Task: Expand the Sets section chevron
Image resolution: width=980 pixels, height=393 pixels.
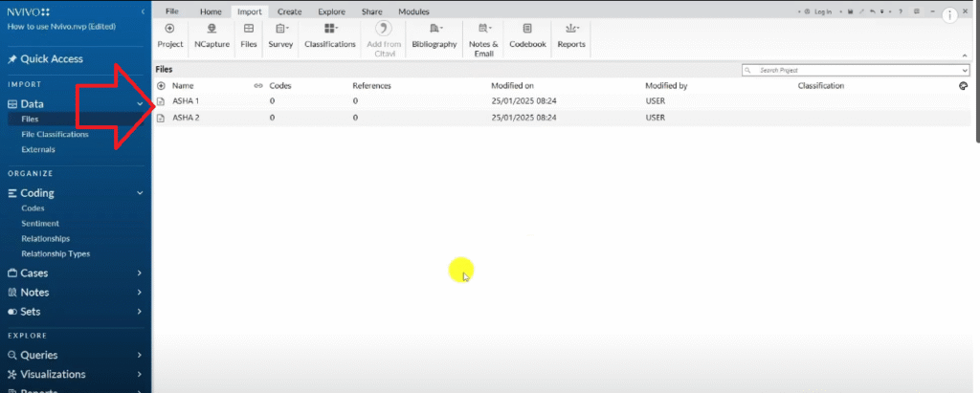Action: coord(140,312)
